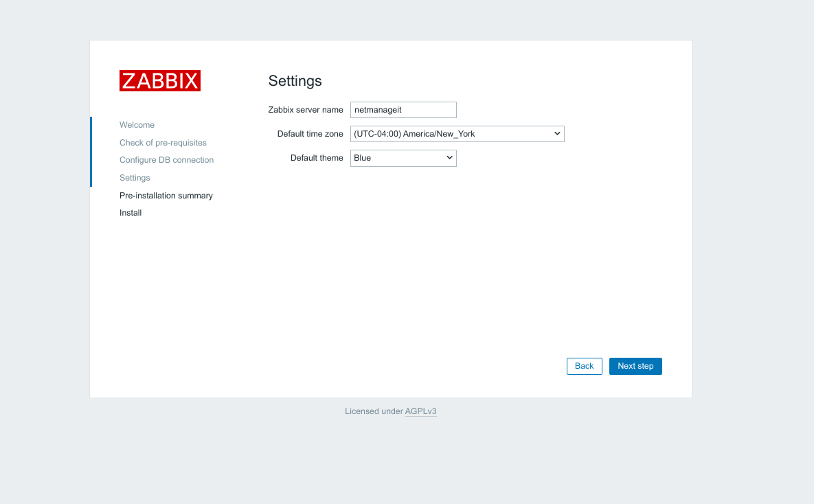Select the Welcome step in sidebar

[x=137, y=125]
